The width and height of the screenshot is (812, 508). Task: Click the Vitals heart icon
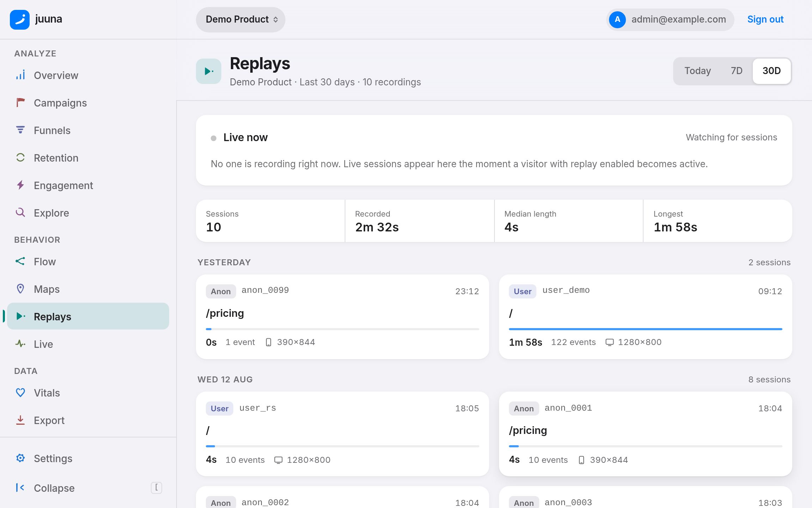point(20,393)
